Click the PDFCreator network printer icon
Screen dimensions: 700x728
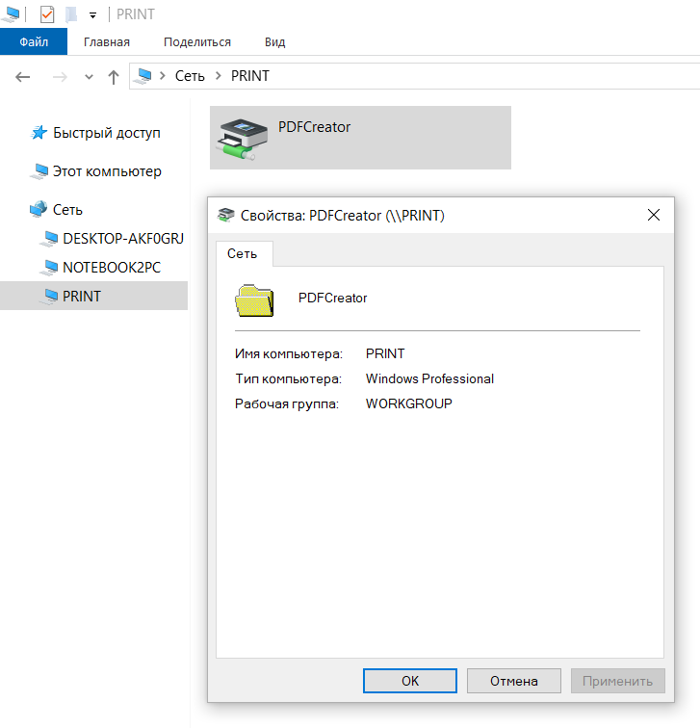[243, 139]
